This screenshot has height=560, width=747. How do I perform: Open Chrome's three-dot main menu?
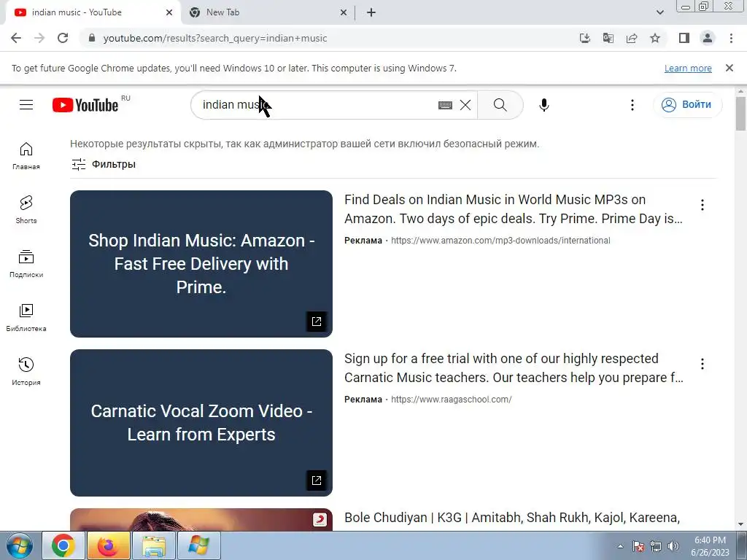(731, 38)
